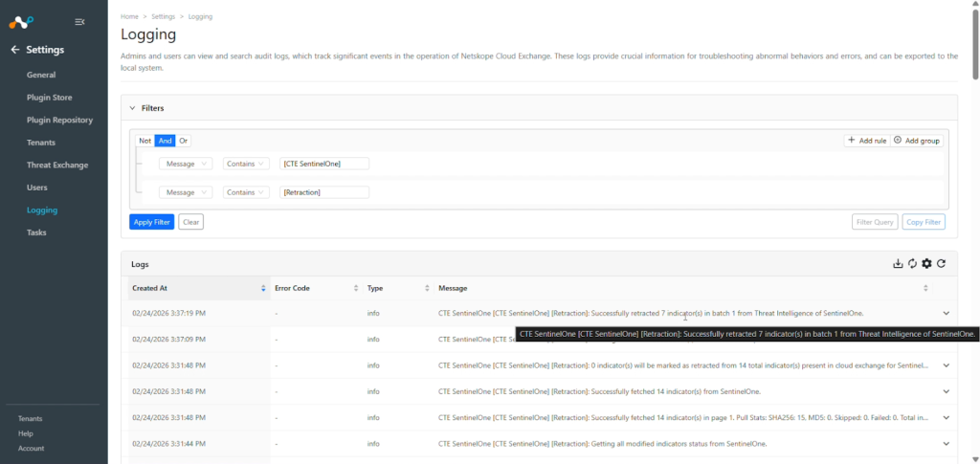Open Message field dropdown for CTE SentinelOne rule

tap(186, 164)
